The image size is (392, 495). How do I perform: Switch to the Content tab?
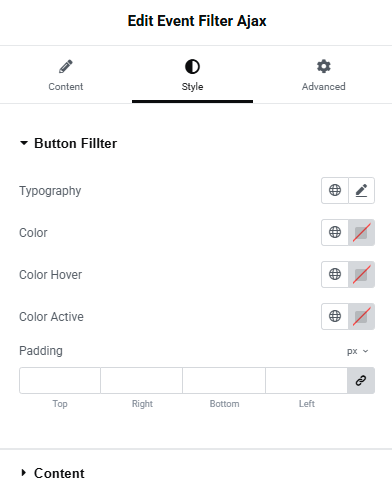66,75
